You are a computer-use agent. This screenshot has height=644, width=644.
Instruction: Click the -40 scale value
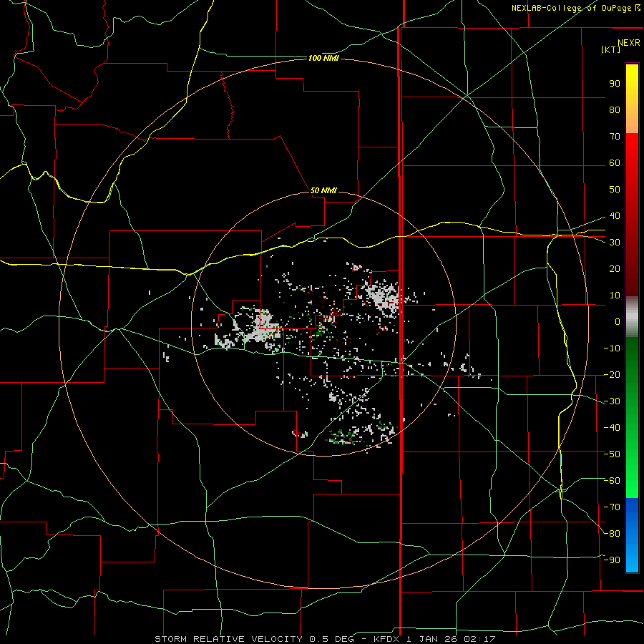click(612, 428)
